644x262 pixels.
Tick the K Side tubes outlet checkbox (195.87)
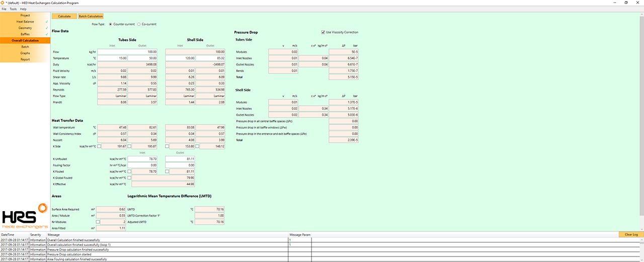coord(130,146)
